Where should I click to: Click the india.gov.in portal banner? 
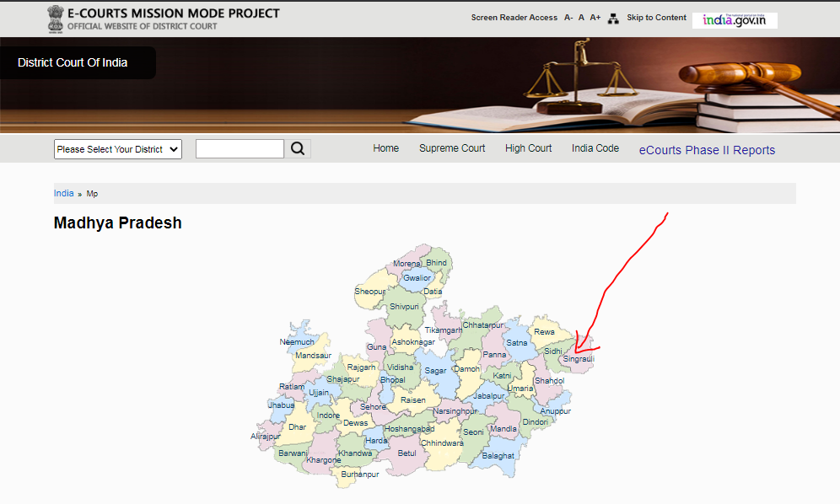pos(734,20)
